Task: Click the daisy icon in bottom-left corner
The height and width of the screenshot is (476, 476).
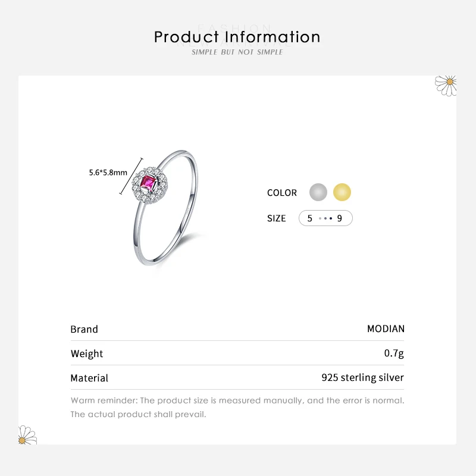Action: tap(27, 435)
